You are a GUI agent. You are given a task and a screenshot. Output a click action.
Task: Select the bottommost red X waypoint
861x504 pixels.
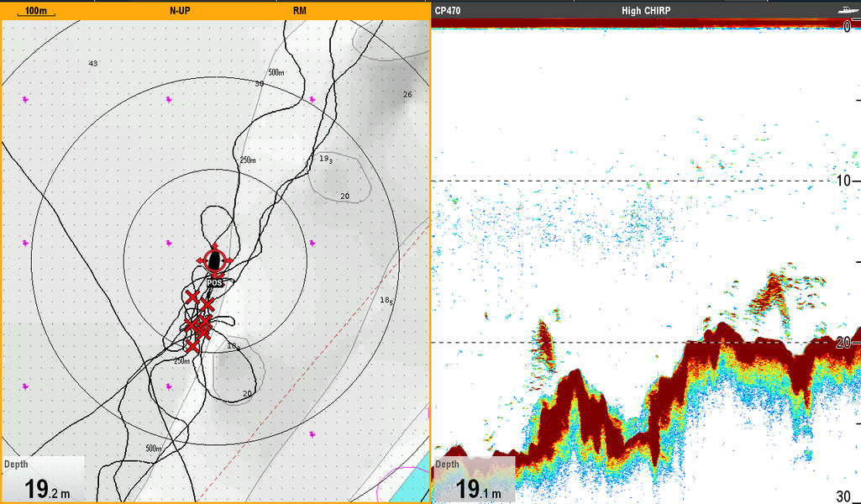192,346
